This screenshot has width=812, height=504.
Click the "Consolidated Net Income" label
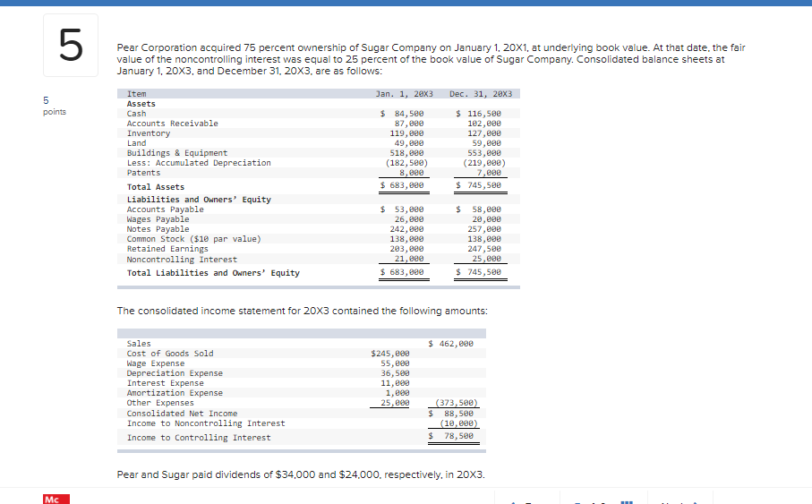point(183,414)
